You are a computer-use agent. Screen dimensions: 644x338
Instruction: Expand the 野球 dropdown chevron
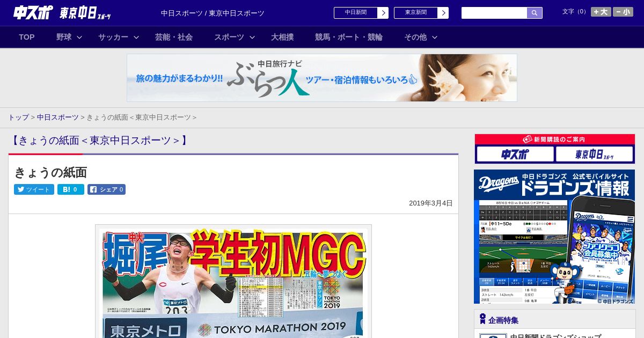pyautogui.click(x=79, y=38)
